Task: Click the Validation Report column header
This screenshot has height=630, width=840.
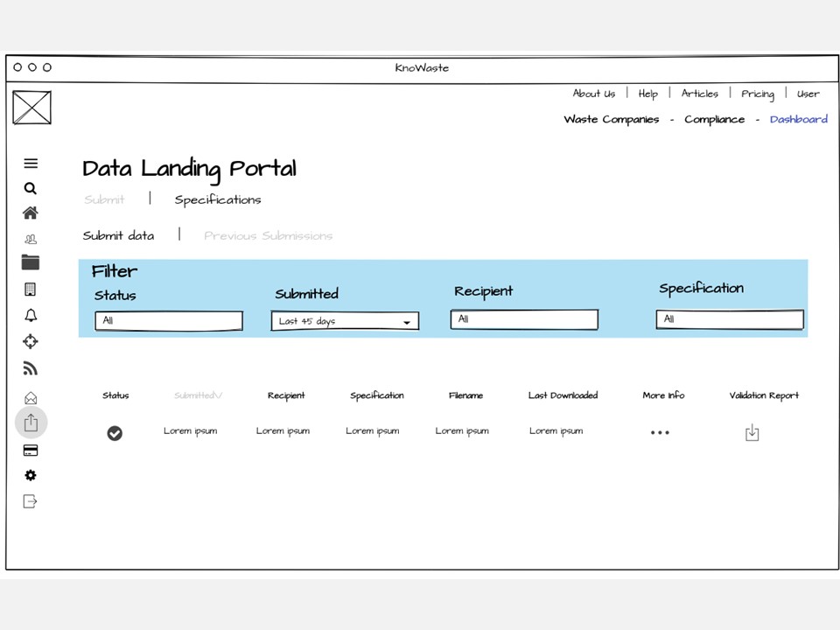Action: [x=764, y=395]
